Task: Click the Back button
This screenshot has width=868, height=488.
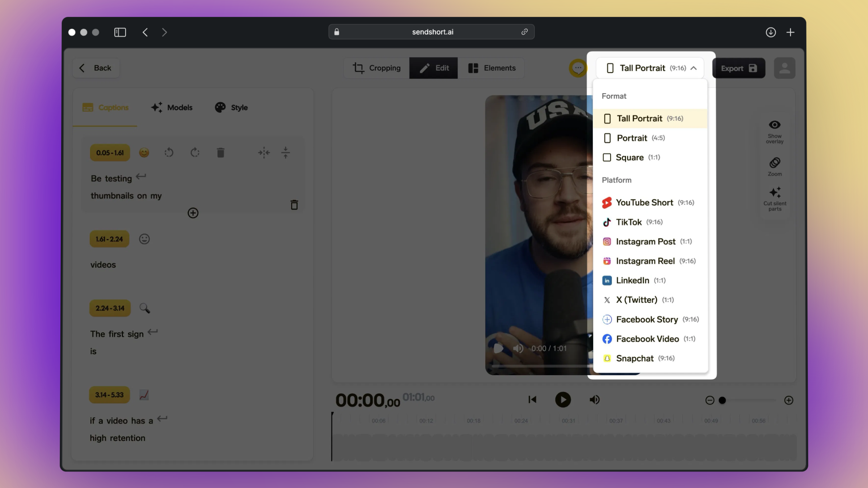Action: 96,68
